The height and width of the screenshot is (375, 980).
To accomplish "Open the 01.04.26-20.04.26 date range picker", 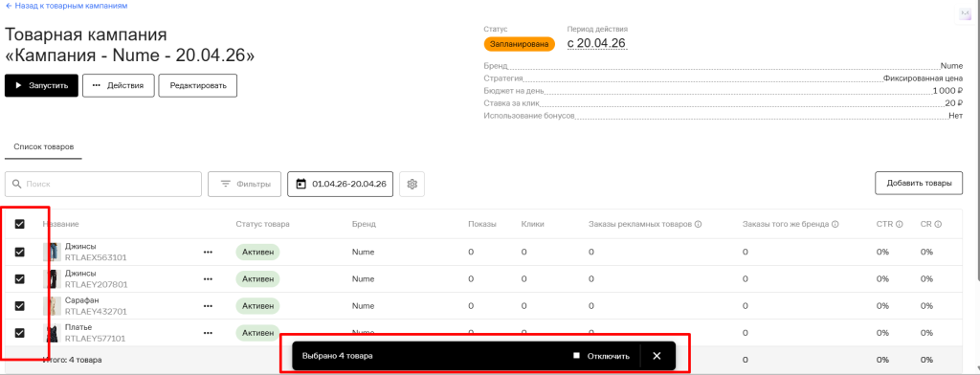I will coord(341,185).
